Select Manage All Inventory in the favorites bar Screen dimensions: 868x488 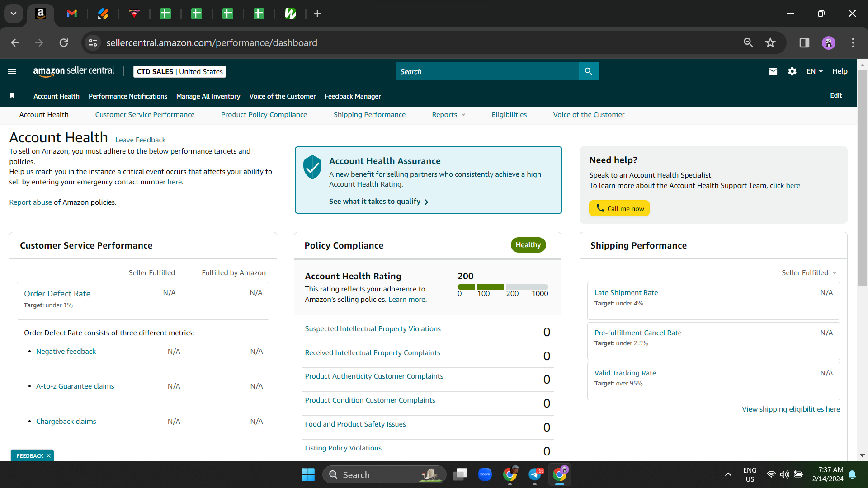coord(208,96)
